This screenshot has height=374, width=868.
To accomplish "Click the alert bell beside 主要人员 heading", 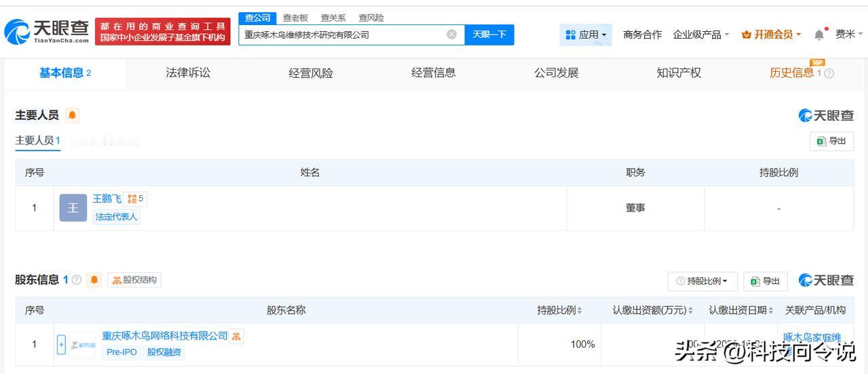I will click(73, 115).
